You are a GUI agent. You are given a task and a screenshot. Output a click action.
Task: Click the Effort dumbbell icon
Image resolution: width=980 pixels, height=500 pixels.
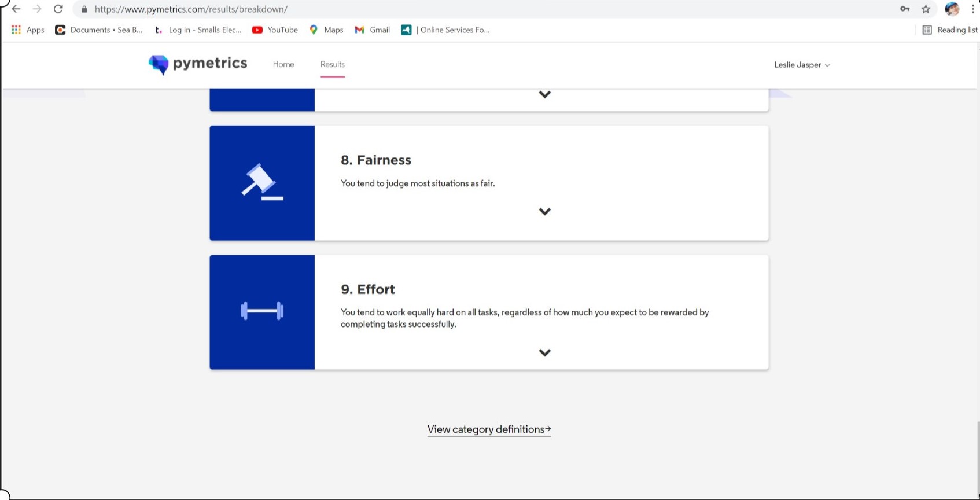262,311
